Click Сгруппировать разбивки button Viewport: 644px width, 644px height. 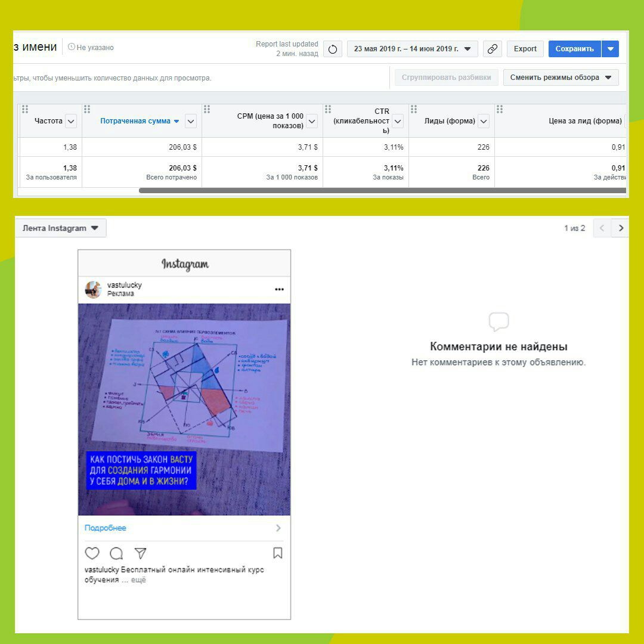tap(446, 78)
